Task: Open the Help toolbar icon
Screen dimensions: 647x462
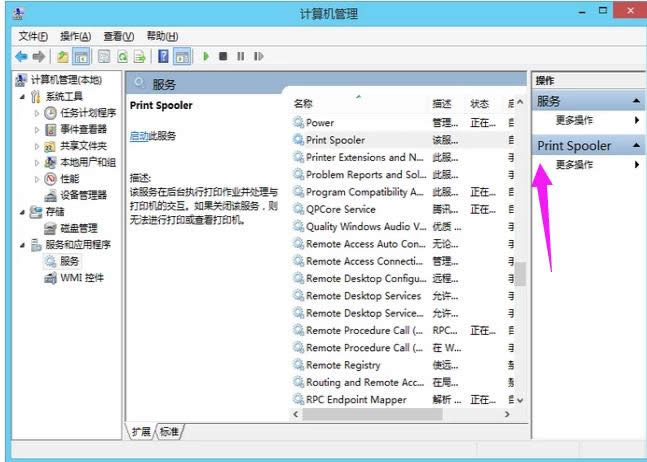Action: point(163,57)
